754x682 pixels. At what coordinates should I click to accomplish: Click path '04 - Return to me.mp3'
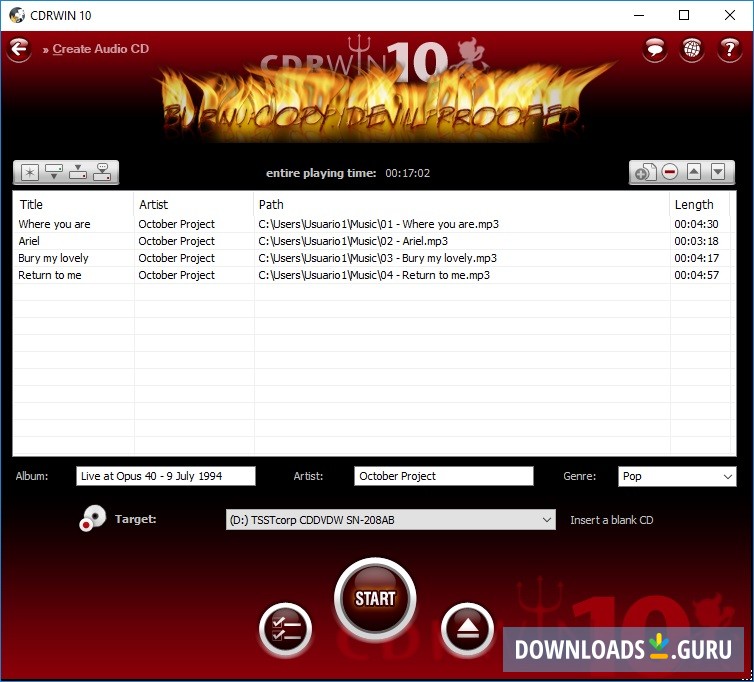[x=374, y=275]
